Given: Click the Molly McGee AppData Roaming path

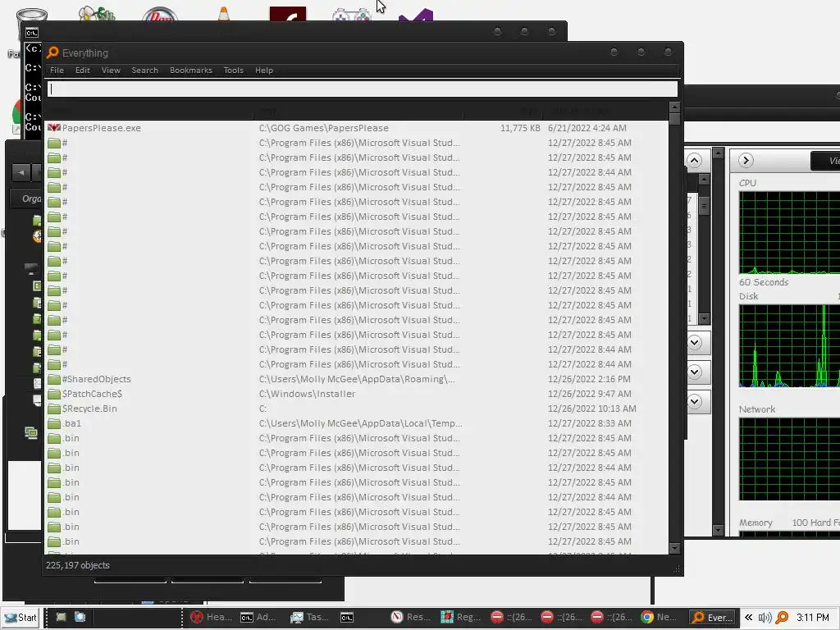Looking at the screenshot, I should 357,379.
